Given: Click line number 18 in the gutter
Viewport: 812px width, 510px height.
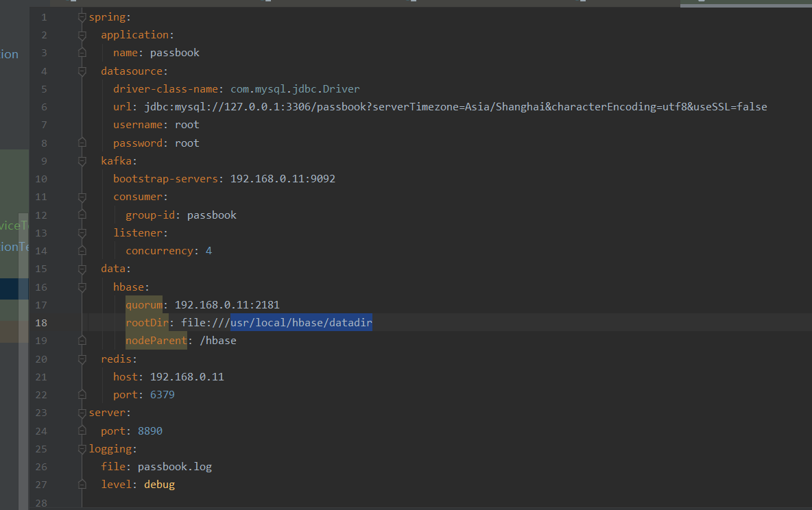Looking at the screenshot, I should point(41,323).
